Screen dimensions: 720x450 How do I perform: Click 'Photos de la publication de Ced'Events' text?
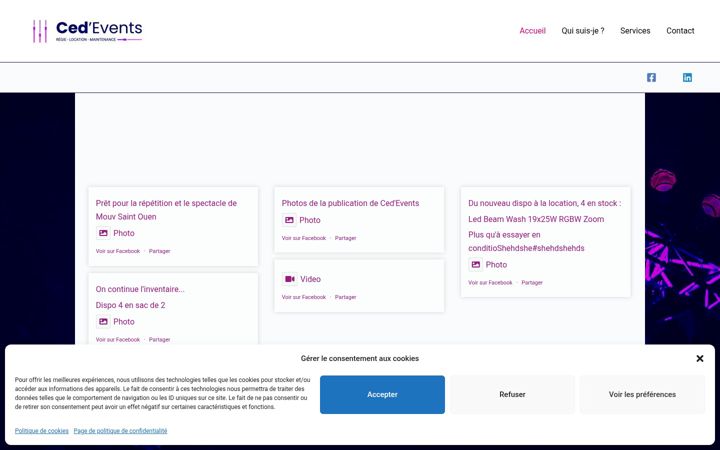(x=350, y=203)
